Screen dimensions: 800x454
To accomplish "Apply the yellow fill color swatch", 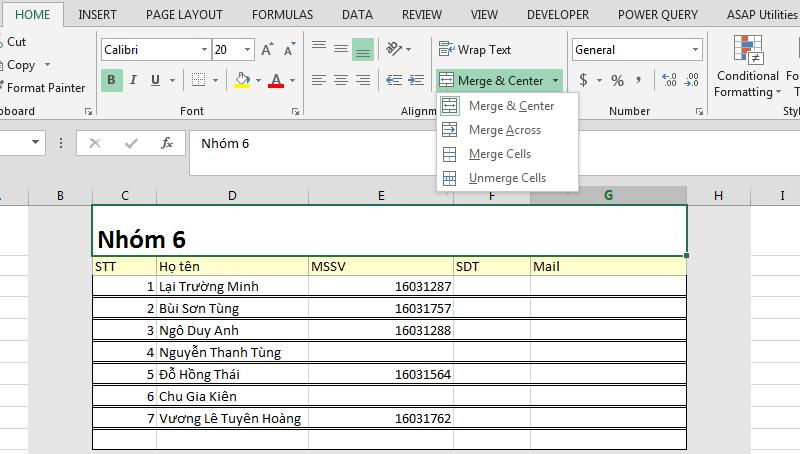I will (x=241, y=80).
